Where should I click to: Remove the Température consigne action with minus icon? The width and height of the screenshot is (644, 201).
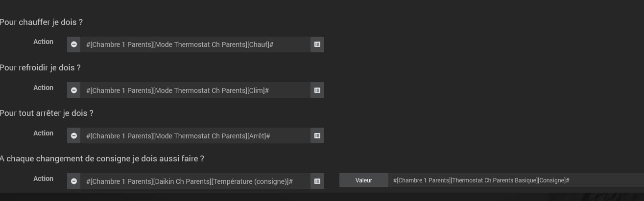(73, 181)
